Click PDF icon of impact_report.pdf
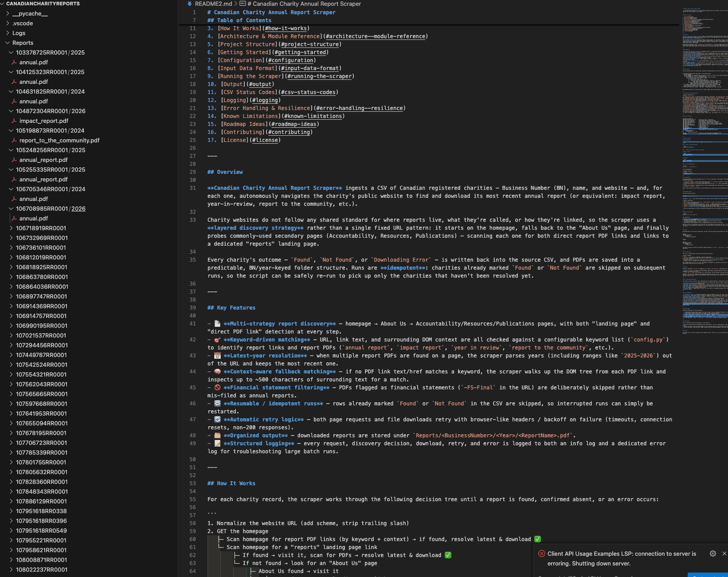The image size is (728, 577). tap(14, 121)
